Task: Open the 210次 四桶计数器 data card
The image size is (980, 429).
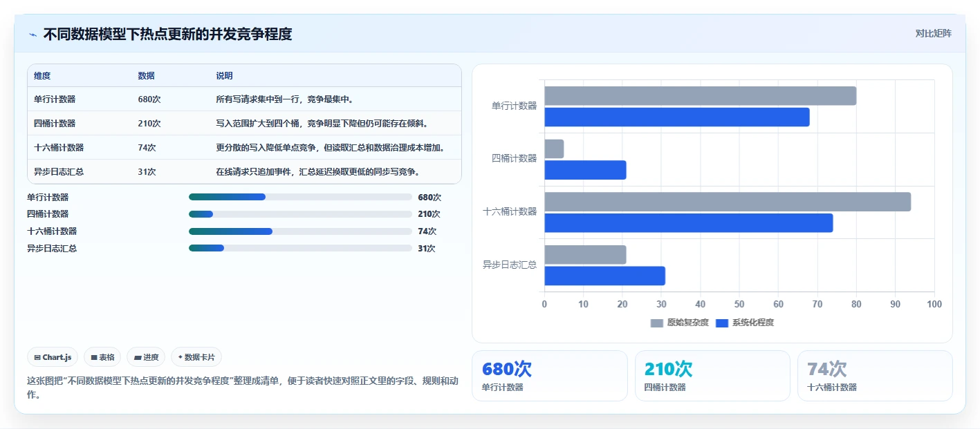Action: click(712, 376)
